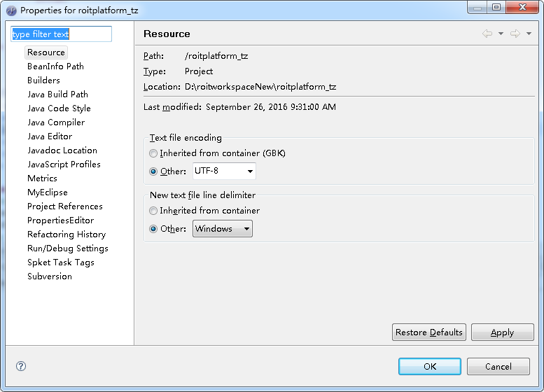The image size is (544, 392).
Task: Click the back navigation arrow icon
Action: point(487,34)
